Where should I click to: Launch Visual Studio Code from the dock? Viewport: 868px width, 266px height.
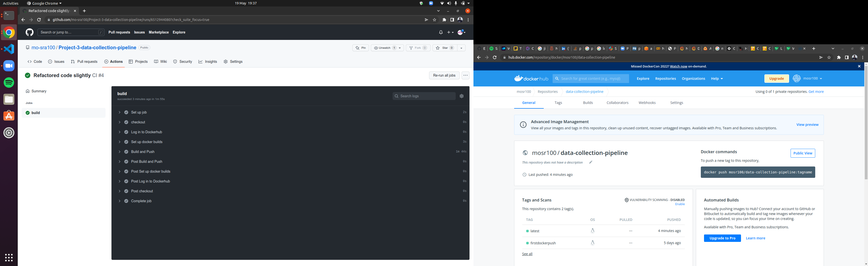pos(8,49)
